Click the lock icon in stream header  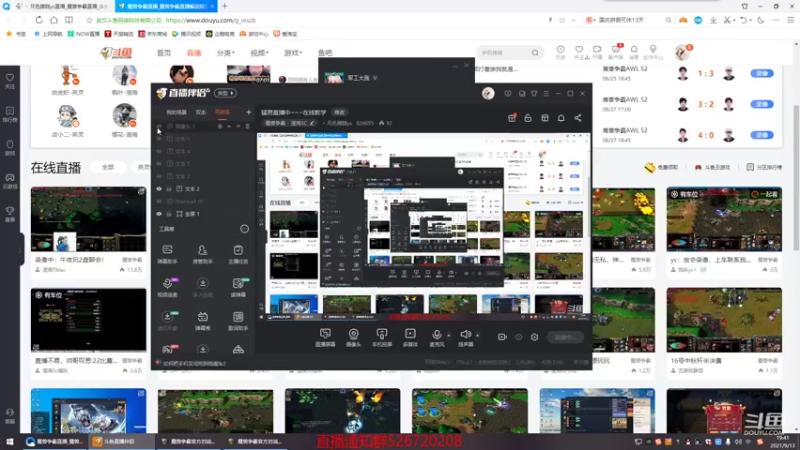[528, 118]
